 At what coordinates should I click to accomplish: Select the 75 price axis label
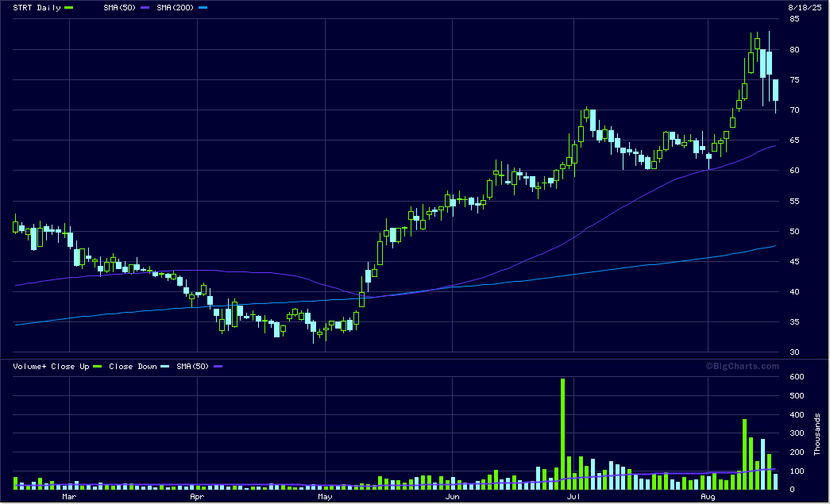tap(794, 80)
